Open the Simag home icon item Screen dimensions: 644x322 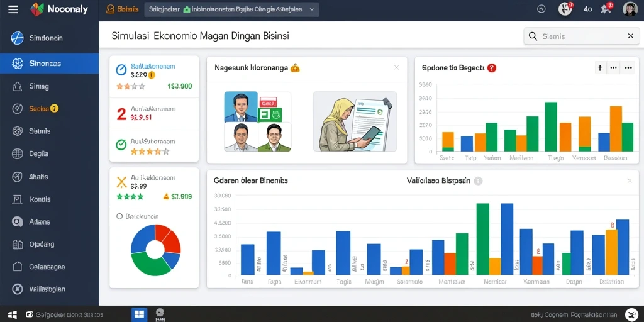click(17, 86)
